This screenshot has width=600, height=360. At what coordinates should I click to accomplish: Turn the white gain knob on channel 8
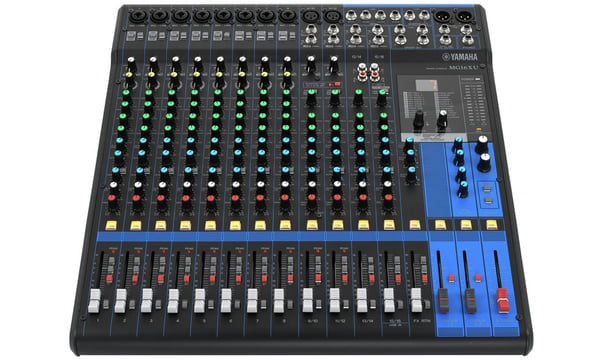click(x=287, y=63)
